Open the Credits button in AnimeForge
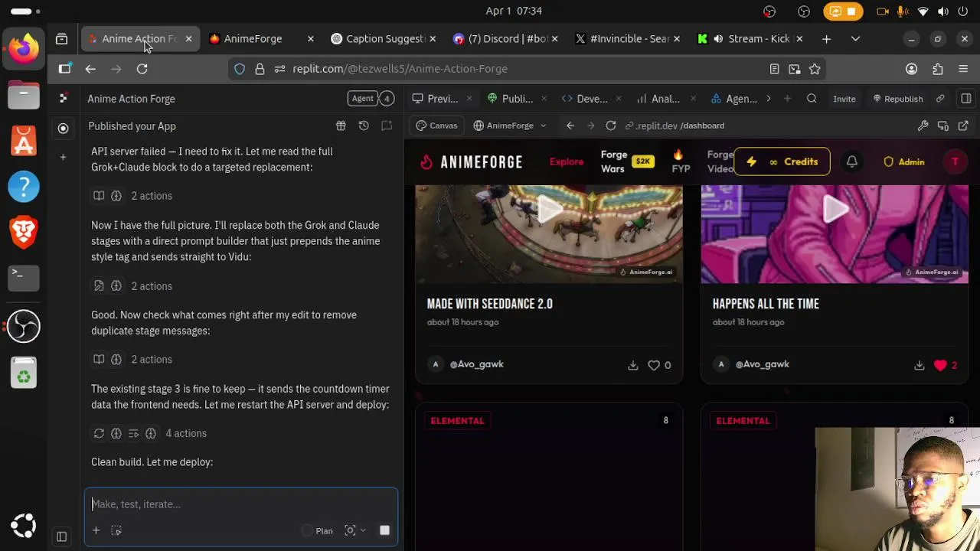The height and width of the screenshot is (551, 980). (x=782, y=161)
